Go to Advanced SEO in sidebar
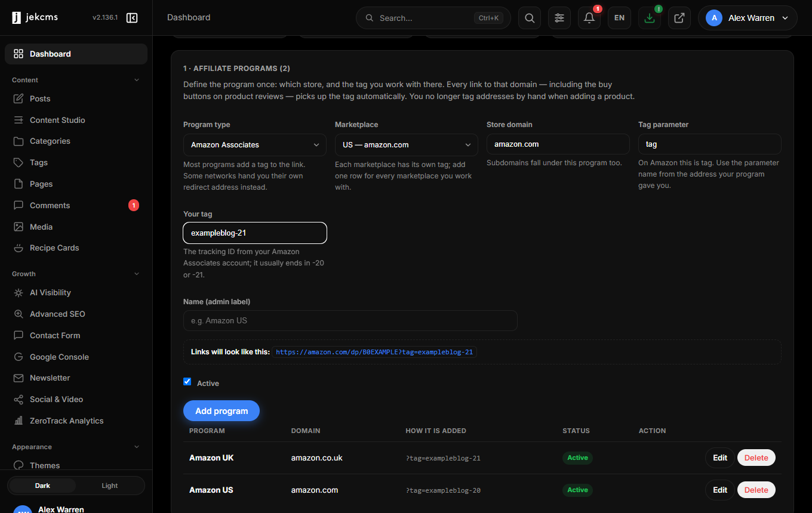Screen dimensions: 812x513 [x=76, y=314]
